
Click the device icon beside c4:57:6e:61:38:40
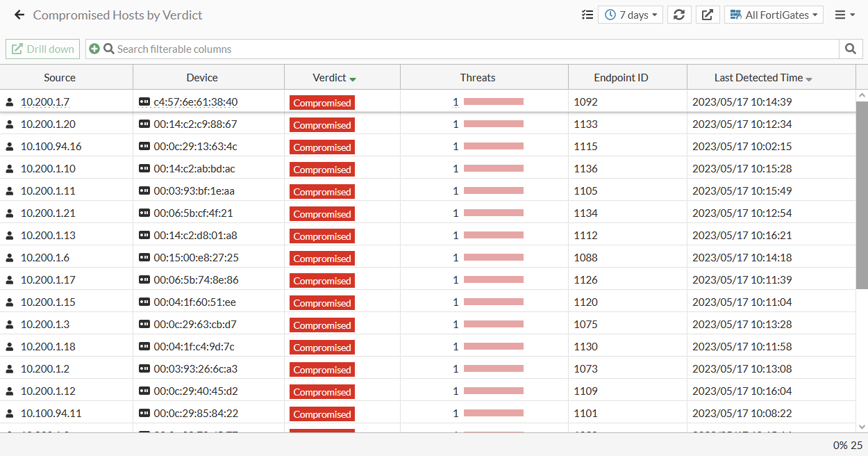pos(144,101)
